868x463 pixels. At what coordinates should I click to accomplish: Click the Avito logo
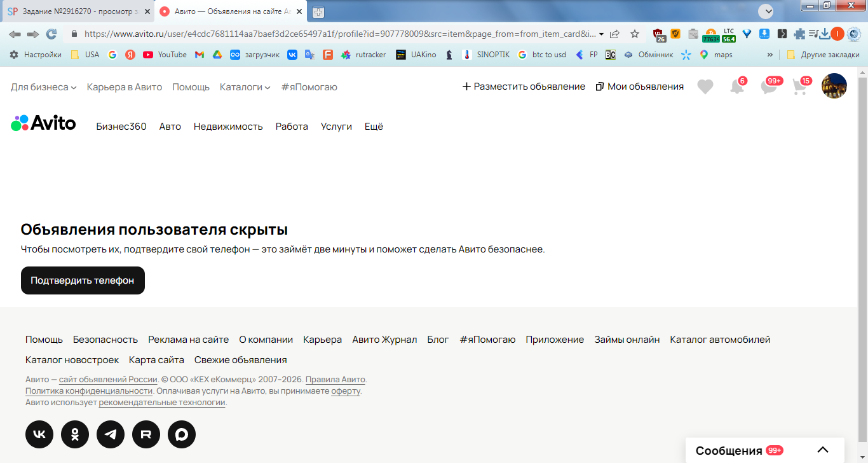(43, 123)
